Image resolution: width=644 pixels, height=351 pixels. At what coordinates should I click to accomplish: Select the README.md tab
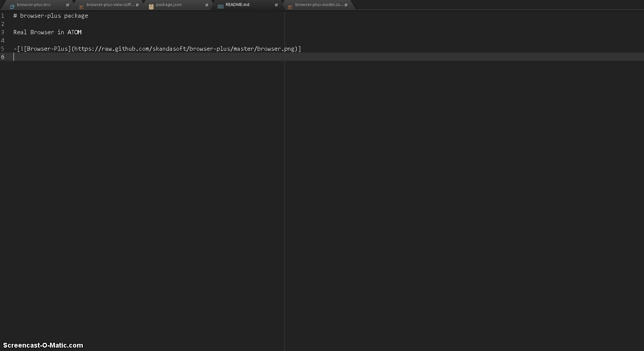tap(237, 5)
